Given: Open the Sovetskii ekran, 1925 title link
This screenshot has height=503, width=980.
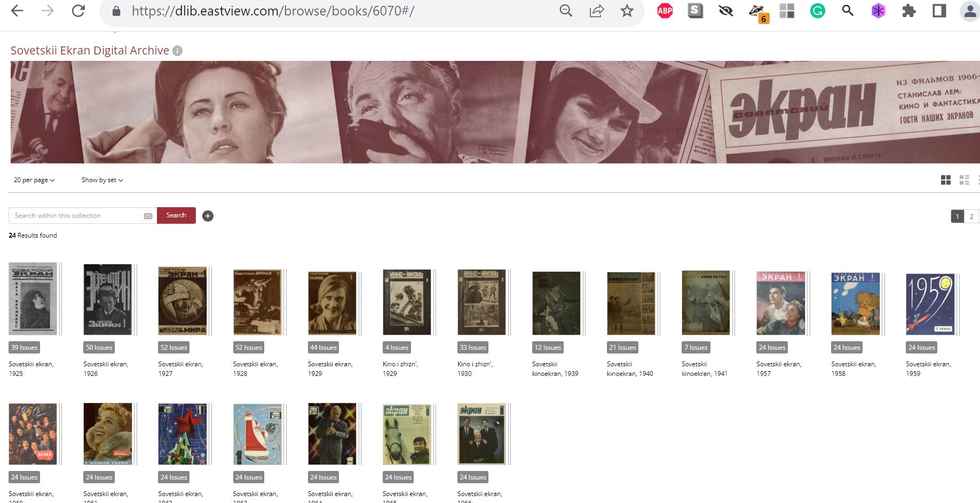Looking at the screenshot, I should click(x=31, y=368).
